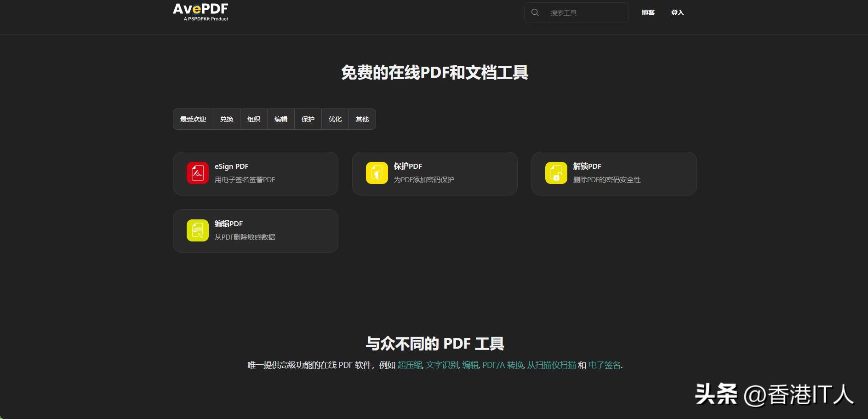The width and height of the screenshot is (868, 419).
Task: Click the 与众不同的 PDF 工具 heading
Action: (434, 344)
